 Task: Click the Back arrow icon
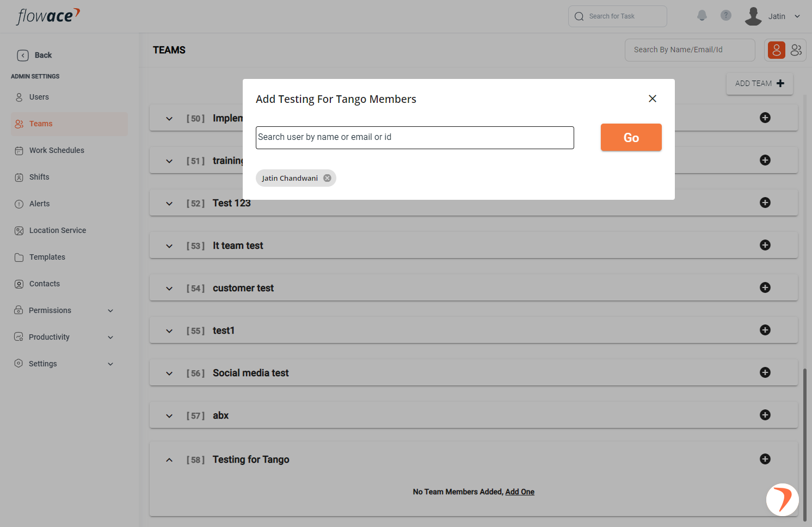coord(23,56)
